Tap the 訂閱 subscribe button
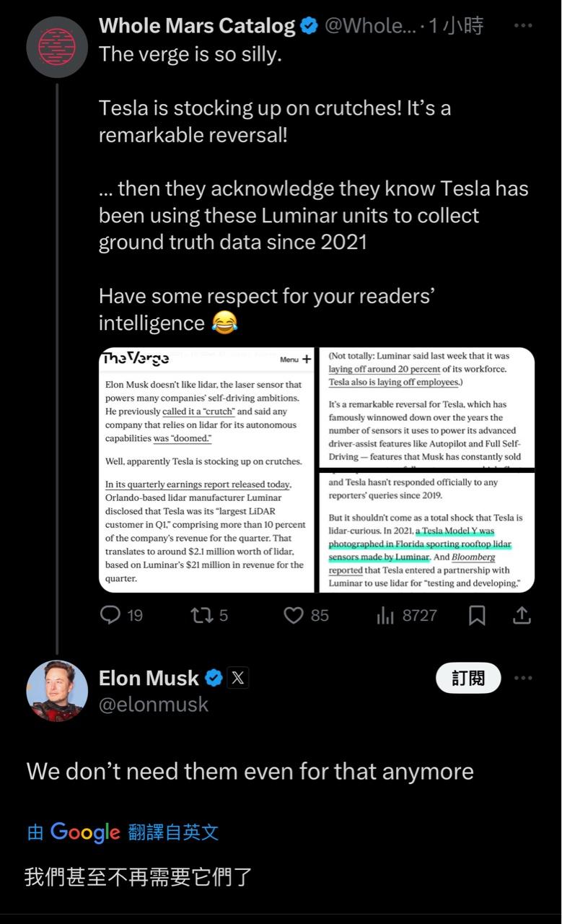This screenshot has width=562, height=924. [x=468, y=678]
